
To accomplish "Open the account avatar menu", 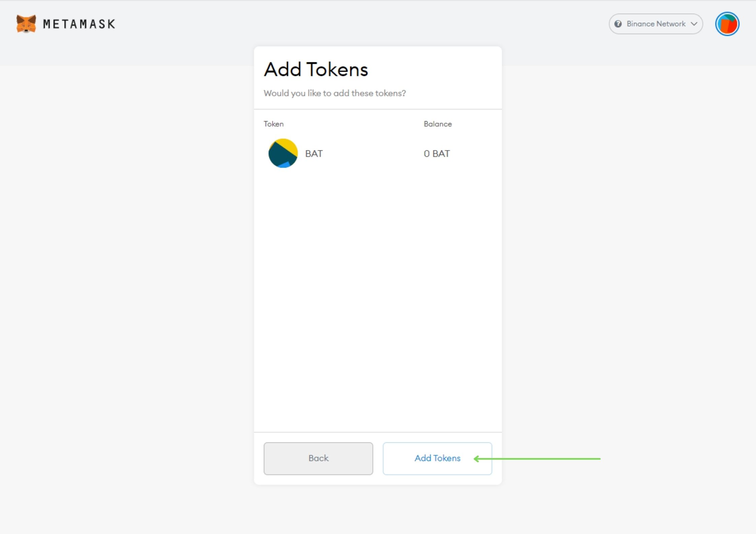I will (727, 24).
